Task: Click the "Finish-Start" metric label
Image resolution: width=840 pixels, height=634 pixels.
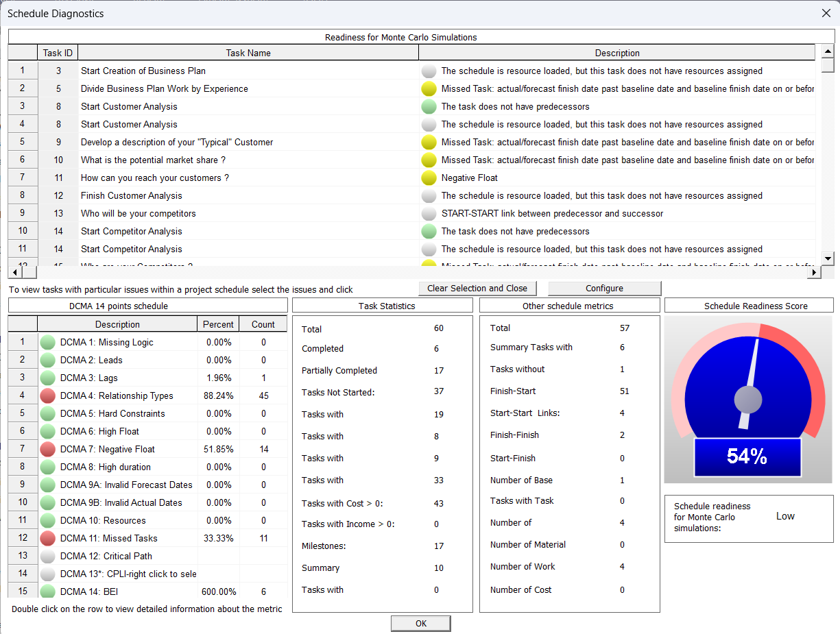Action: coord(513,391)
